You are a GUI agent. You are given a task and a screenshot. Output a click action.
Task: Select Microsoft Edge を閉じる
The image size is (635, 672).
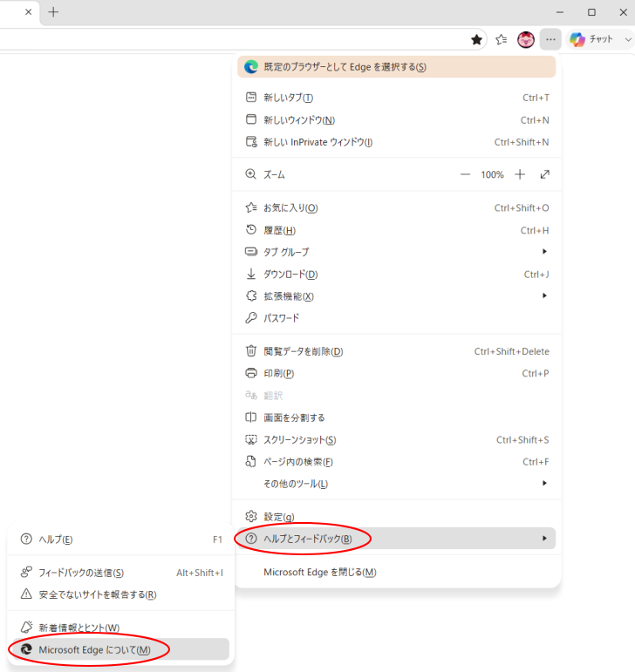(x=396, y=572)
